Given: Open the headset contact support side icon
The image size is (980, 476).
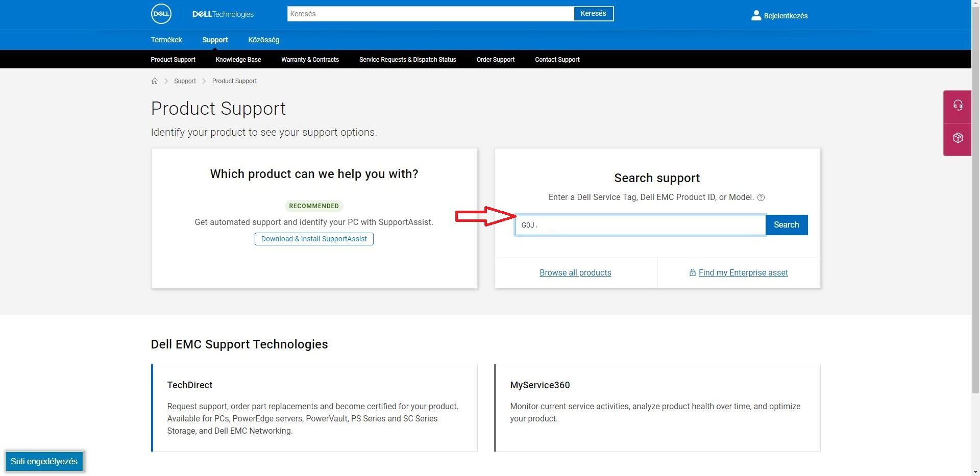Looking at the screenshot, I should point(958,106).
